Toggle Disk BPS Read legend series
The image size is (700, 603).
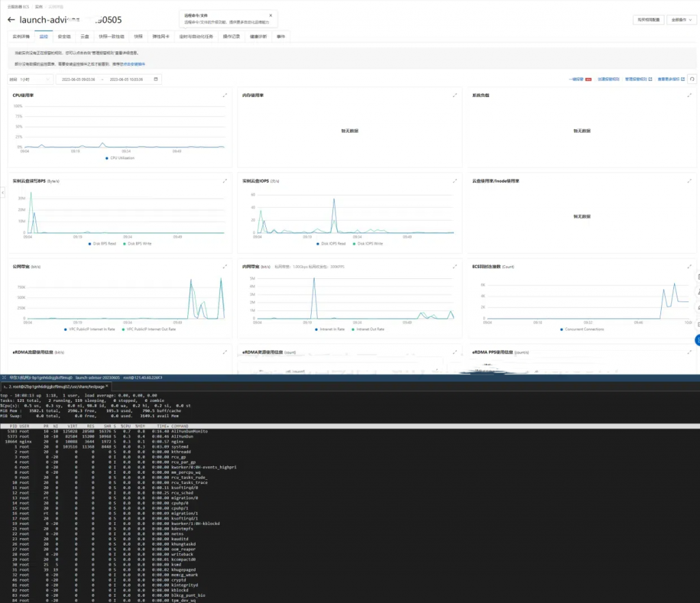103,243
